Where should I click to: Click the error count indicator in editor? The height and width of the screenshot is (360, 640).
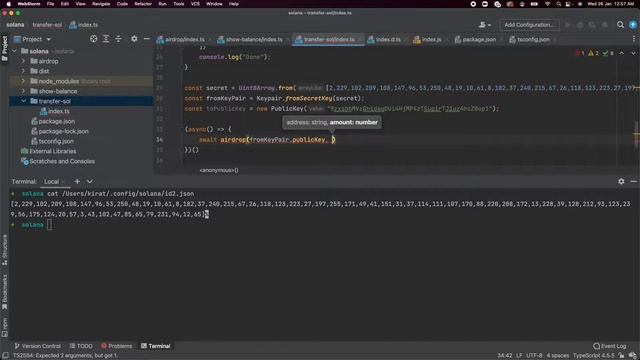pos(580,53)
